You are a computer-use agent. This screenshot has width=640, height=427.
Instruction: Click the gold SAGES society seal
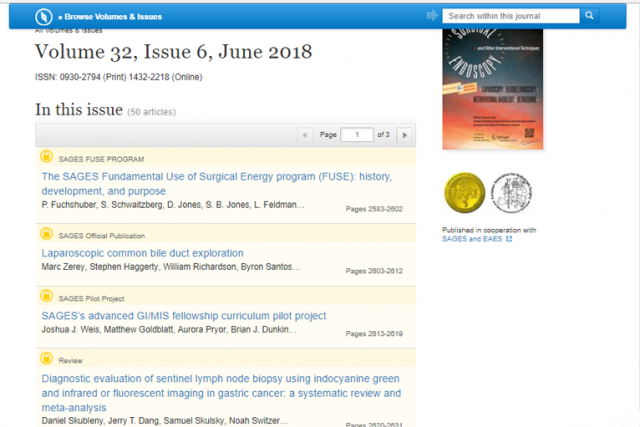(x=463, y=191)
